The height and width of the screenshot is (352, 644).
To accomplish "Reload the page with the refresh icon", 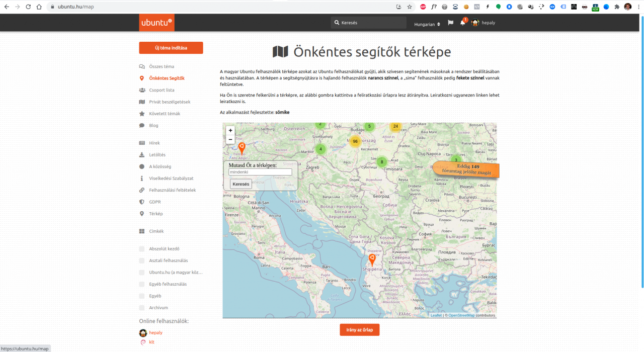I will coord(28,7).
